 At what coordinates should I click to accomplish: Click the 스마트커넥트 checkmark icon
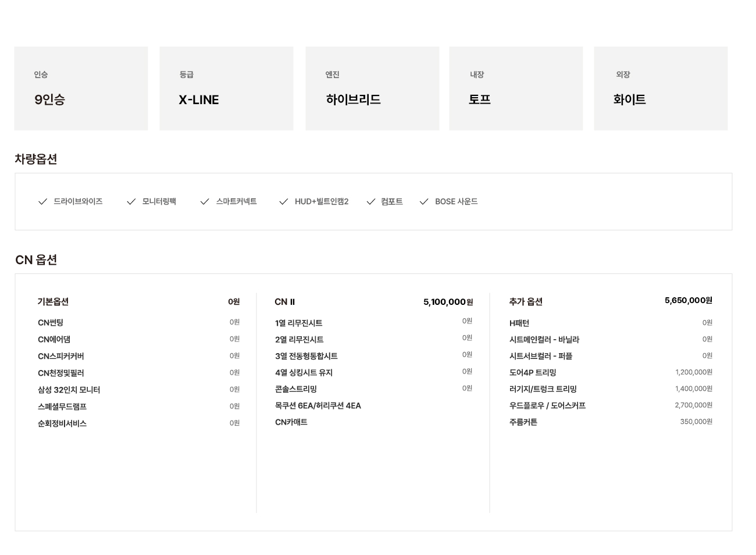pos(204,201)
